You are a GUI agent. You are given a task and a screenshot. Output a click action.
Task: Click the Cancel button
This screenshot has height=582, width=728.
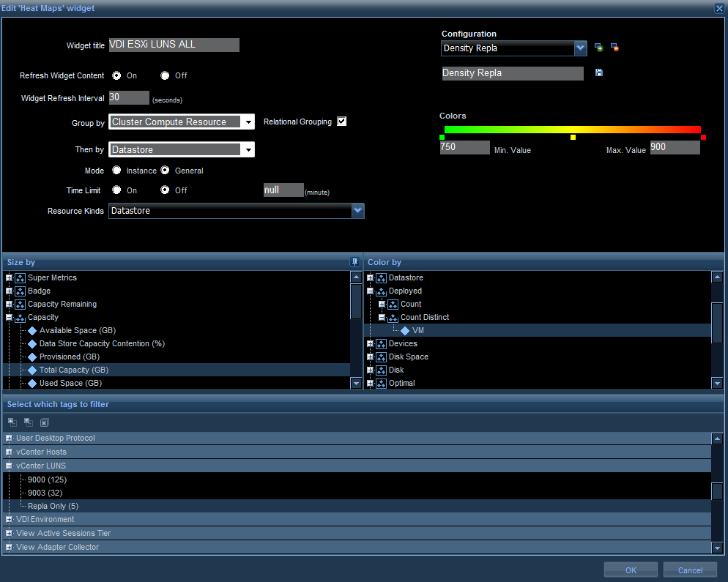pyautogui.click(x=690, y=570)
